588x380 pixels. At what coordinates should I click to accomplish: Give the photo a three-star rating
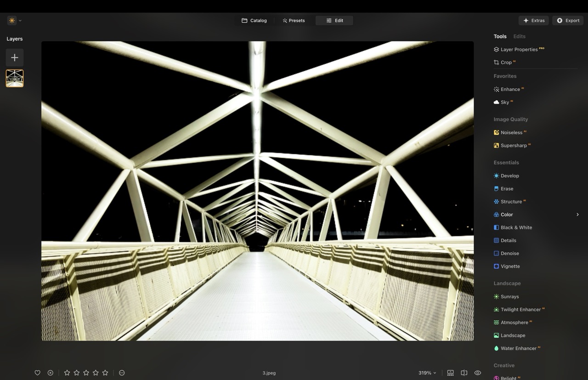coord(86,373)
